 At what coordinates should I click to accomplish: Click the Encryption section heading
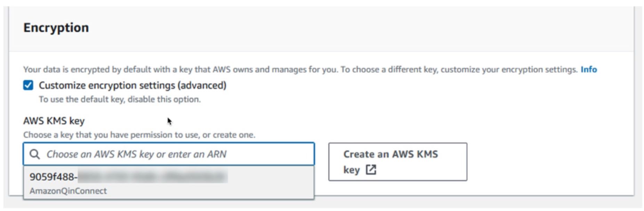56,28
